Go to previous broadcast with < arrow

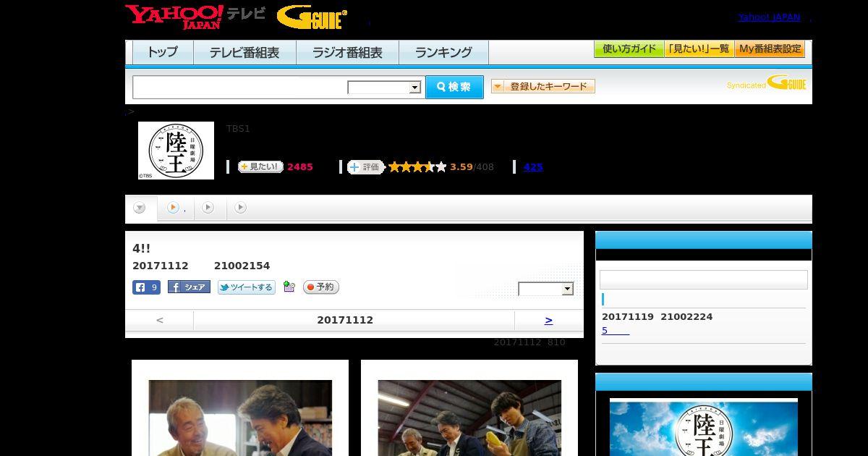(160, 320)
